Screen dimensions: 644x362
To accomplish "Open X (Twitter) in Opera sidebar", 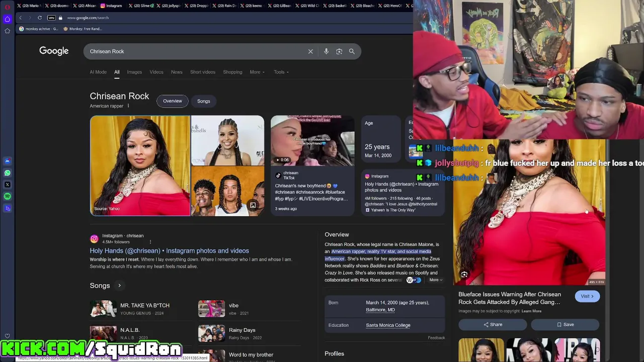I will [7, 185].
